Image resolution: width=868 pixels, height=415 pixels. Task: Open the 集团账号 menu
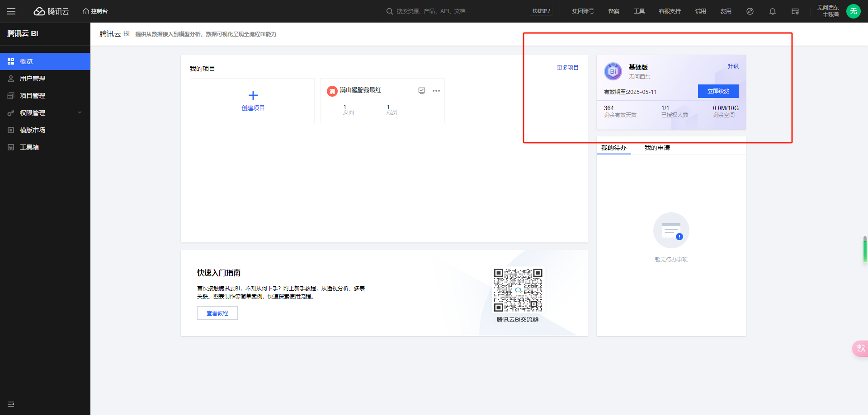(x=583, y=11)
